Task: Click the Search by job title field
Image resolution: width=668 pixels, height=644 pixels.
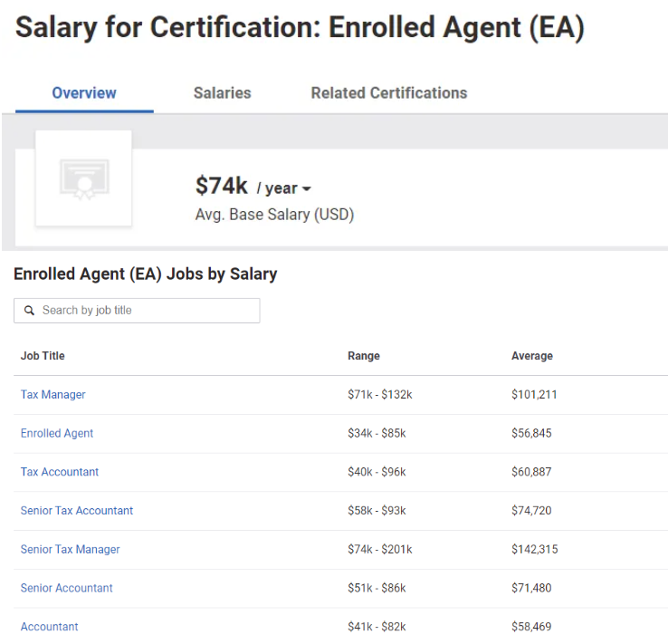Action: [x=145, y=311]
